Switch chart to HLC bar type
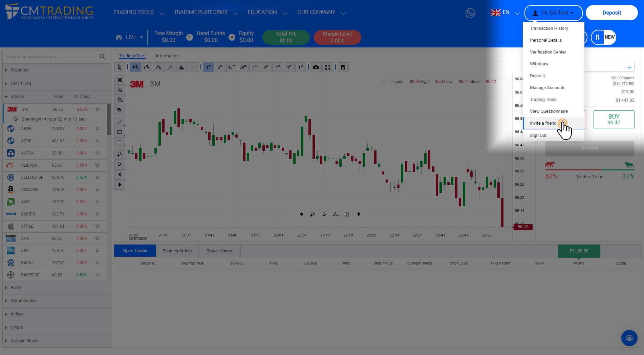The image size is (644, 355). pos(158,67)
